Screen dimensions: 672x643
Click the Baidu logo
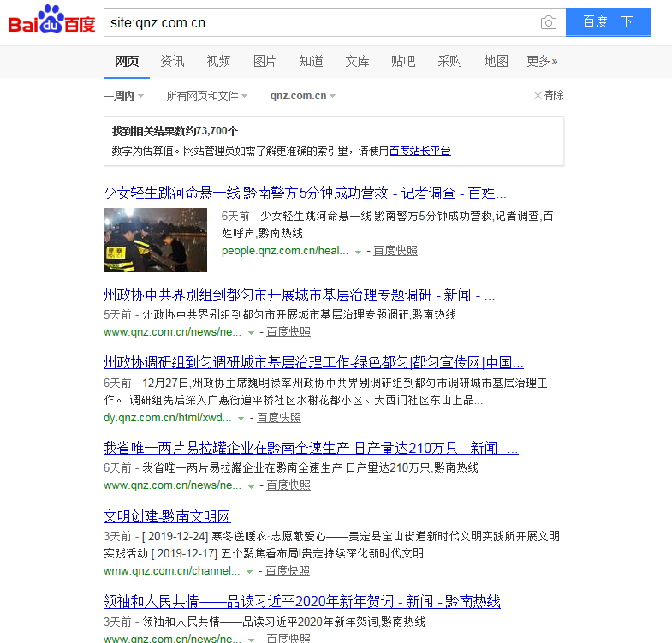(x=51, y=21)
